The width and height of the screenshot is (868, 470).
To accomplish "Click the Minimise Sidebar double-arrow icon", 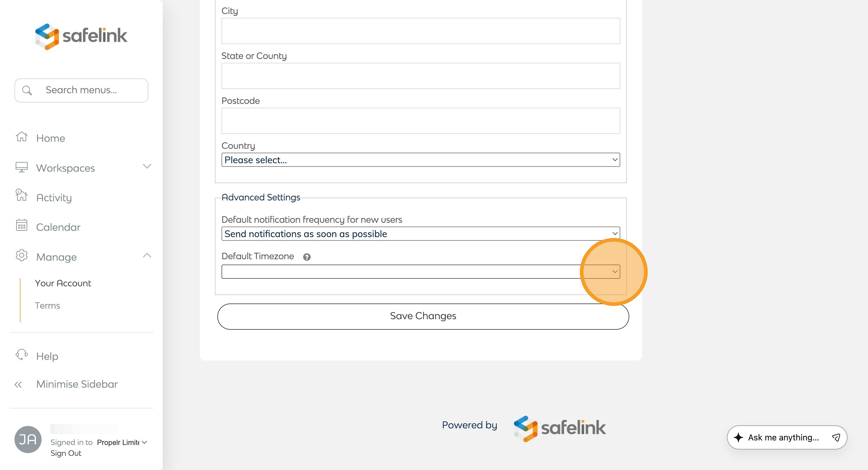I will pyautogui.click(x=18, y=385).
